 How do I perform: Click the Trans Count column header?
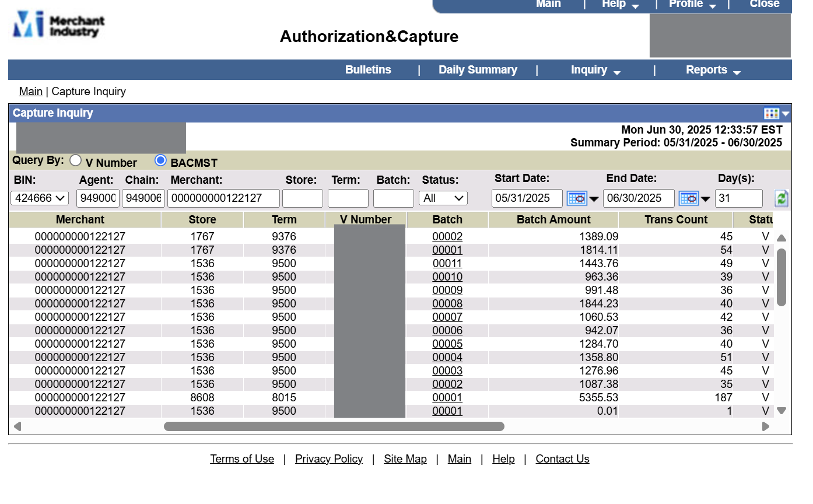(676, 220)
